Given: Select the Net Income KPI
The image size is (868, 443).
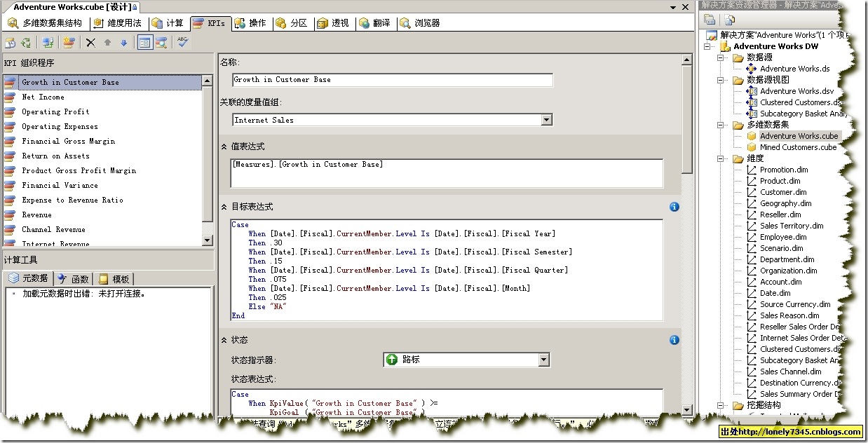Looking at the screenshot, I should pos(43,97).
